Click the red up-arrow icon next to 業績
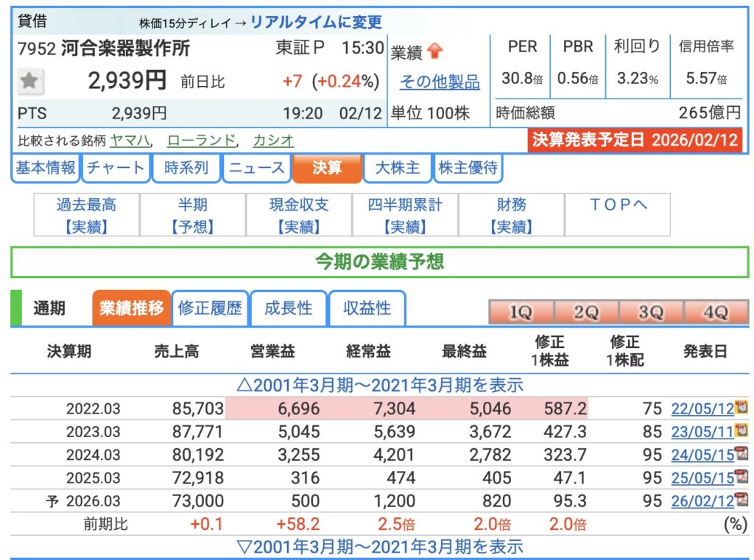The image size is (754, 560). click(435, 52)
